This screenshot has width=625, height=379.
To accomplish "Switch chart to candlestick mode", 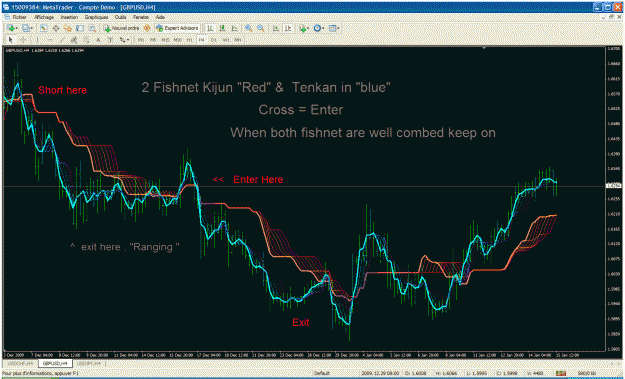I will [222, 28].
